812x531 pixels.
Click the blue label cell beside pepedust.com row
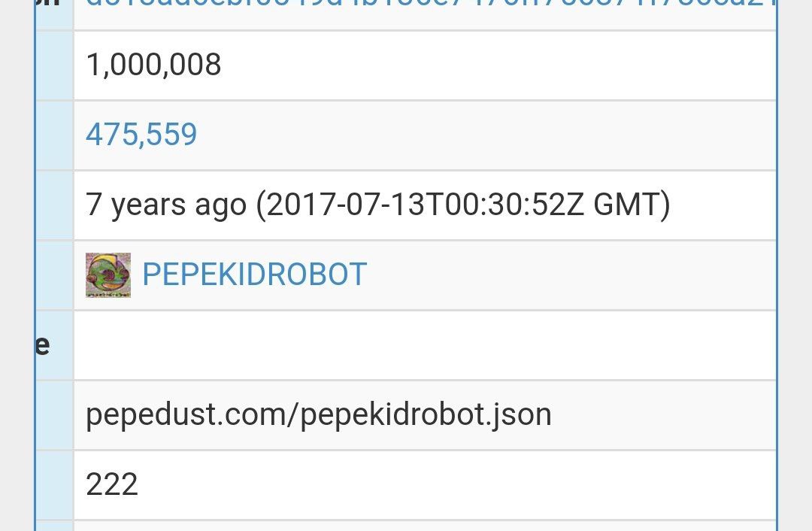55,415
